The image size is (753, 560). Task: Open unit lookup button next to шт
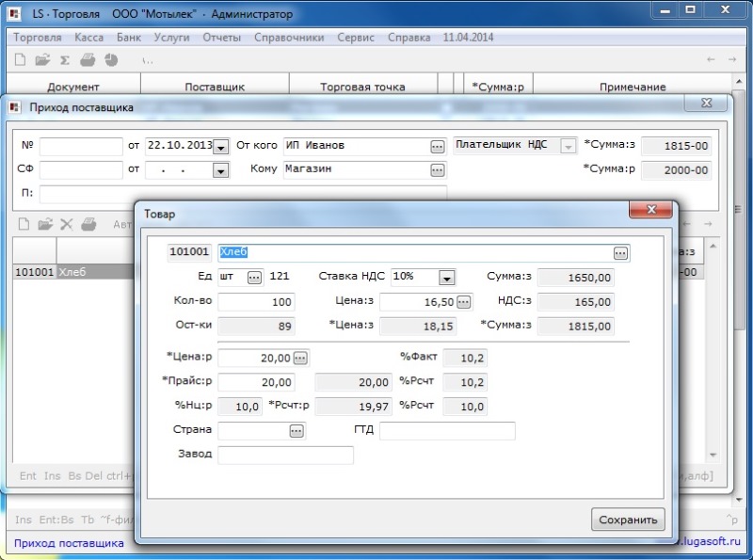254,277
